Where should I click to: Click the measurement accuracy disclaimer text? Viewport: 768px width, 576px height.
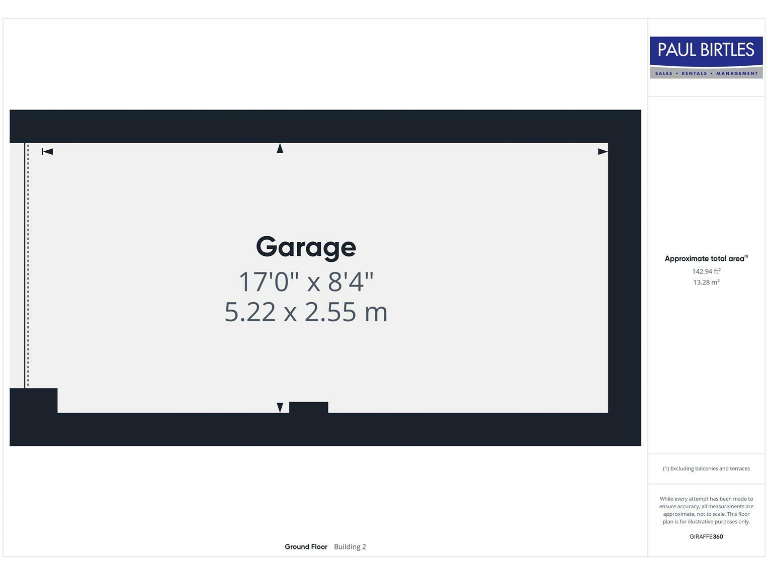click(706, 510)
